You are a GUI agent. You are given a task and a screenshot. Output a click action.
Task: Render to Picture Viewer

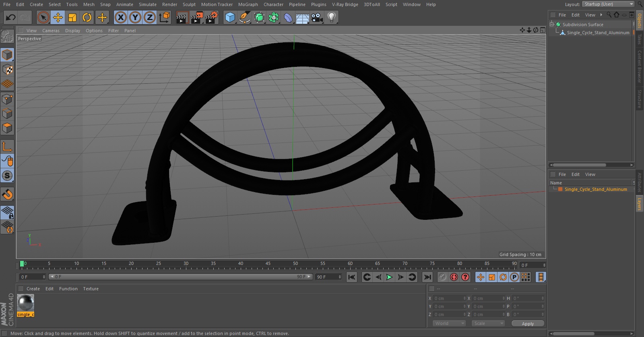pyautogui.click(x=197, y=17)
